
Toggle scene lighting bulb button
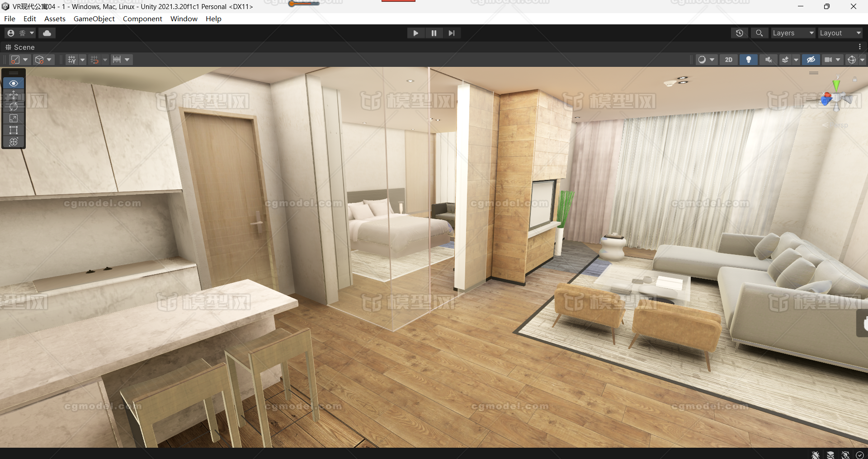click(749, 60)
